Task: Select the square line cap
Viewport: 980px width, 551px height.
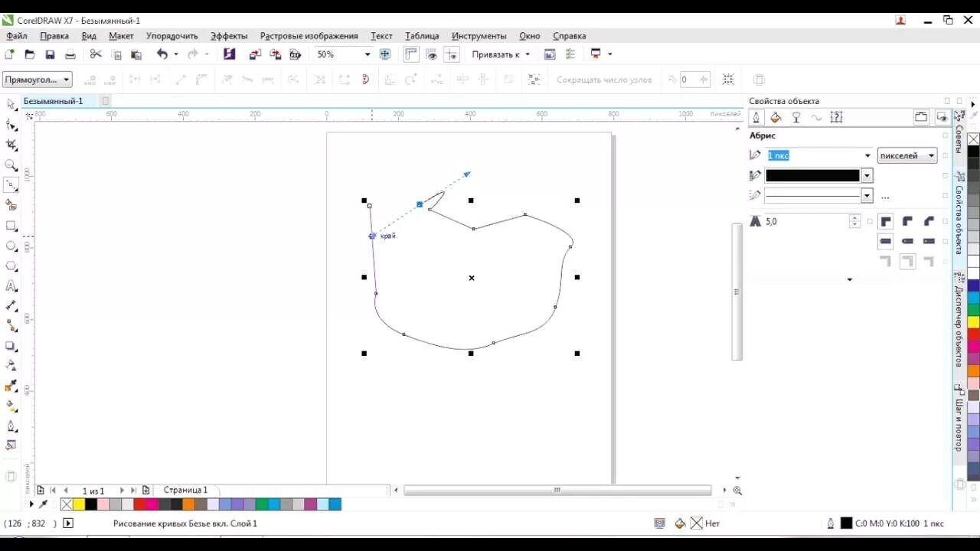Action: point(886,241)
